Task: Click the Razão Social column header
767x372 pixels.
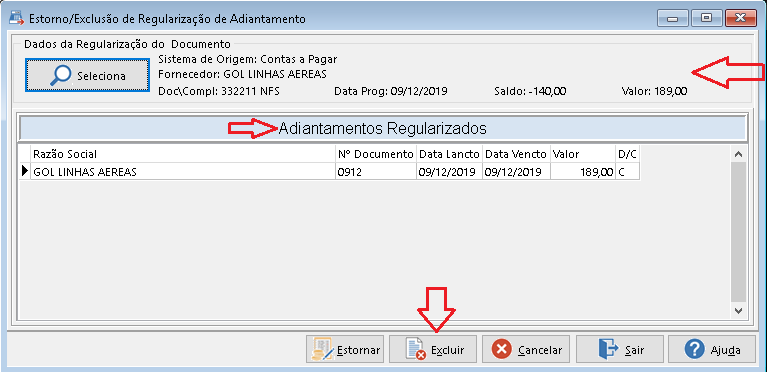Action: point(183,154)
